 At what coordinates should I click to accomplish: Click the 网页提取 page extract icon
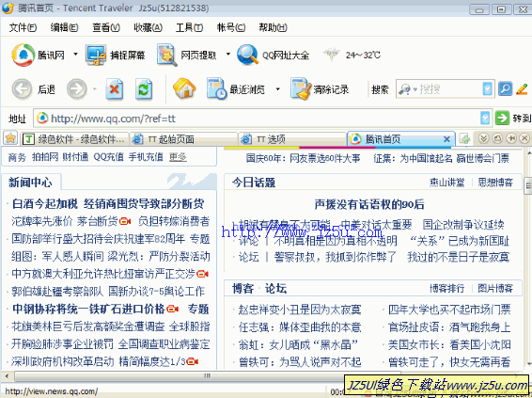pyautogui.click(x=166, y=55)
